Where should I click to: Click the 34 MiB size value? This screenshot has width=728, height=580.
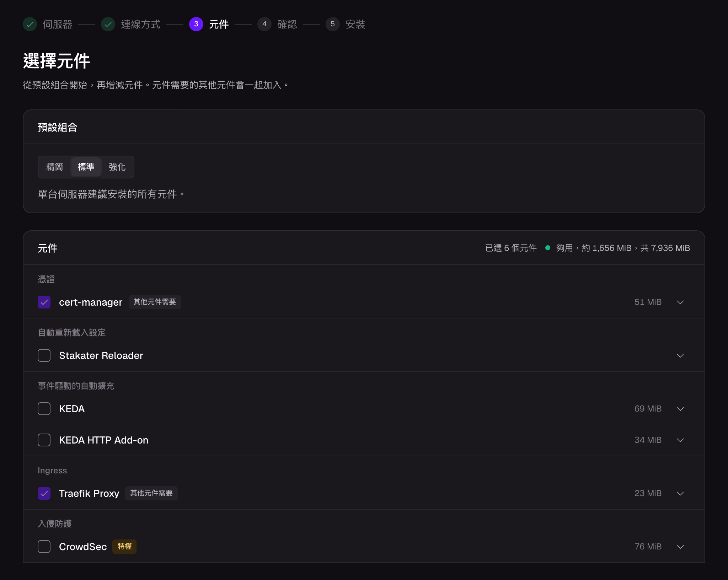coord(648,440)
